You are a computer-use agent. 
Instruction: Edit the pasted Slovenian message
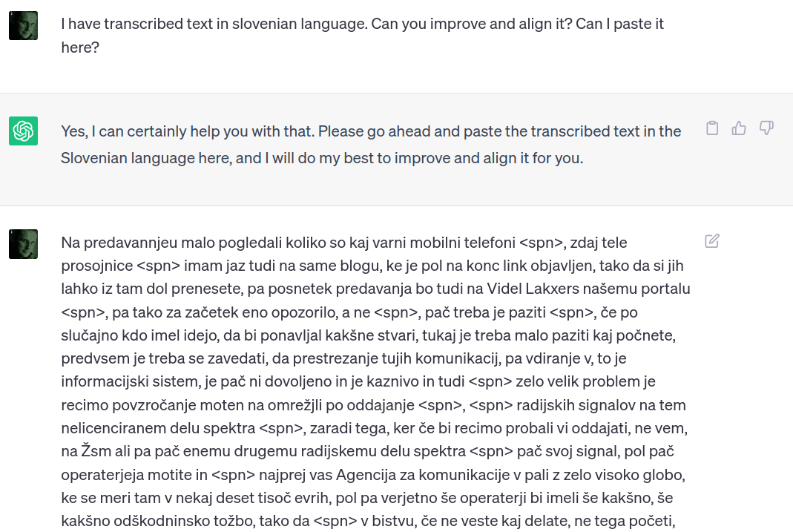[712, 241]
